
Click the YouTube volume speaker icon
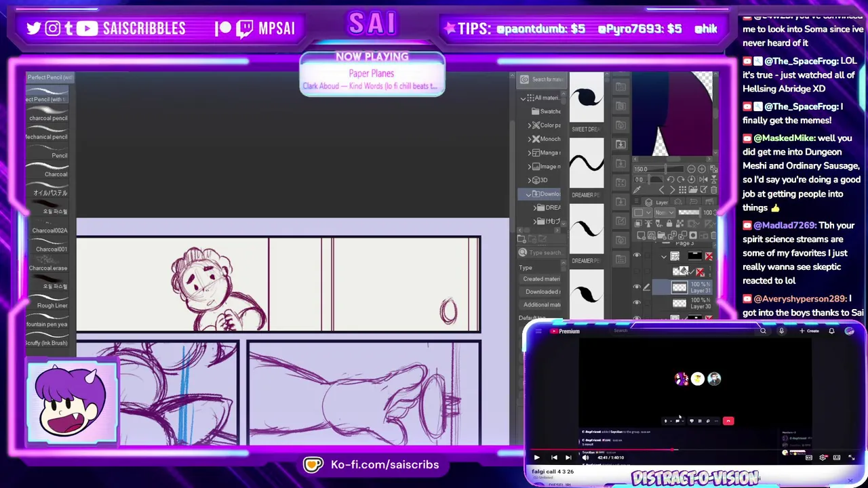pyautogui.click(x=585, y=457)
